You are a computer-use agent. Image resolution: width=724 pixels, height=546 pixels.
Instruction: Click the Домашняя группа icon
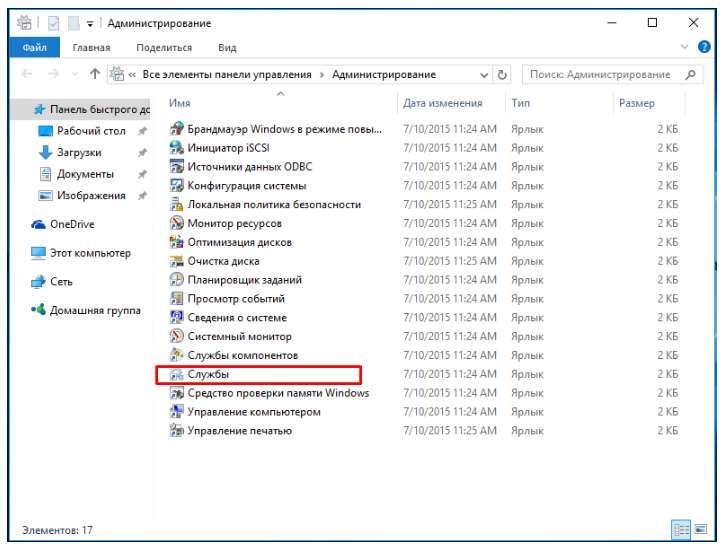pos(38,310)
